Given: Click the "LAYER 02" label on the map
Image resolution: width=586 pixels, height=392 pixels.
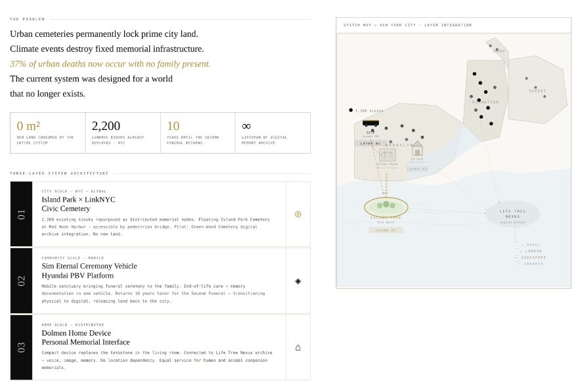Looking at the screenshot, I should (x=370, y=143).
